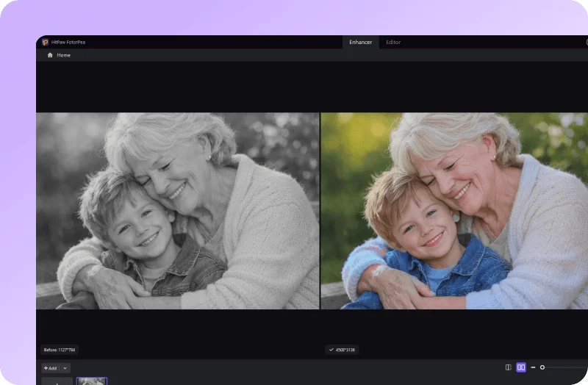The image size is (588, 385).
Task: Switch to the Editor tab
Action: pos(393,42)
